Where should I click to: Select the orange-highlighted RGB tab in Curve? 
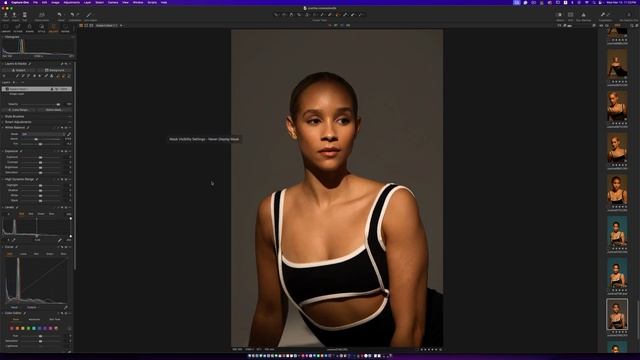point(10,254)
